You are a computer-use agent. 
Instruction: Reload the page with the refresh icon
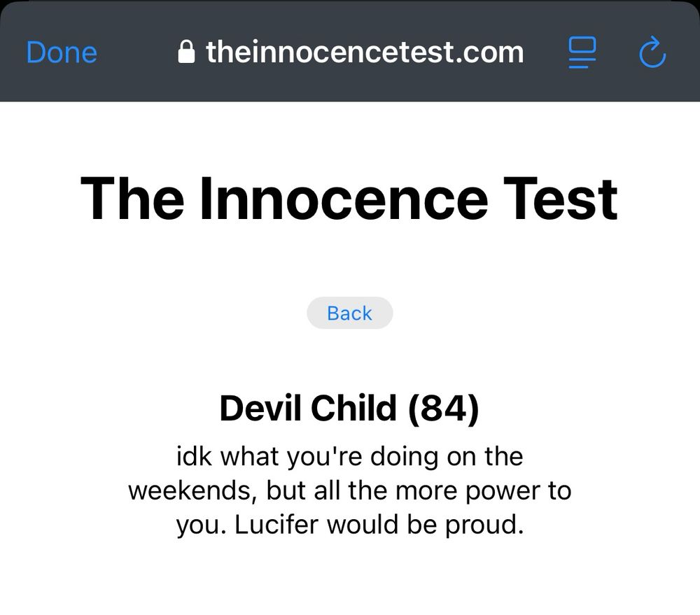[652, 52]
